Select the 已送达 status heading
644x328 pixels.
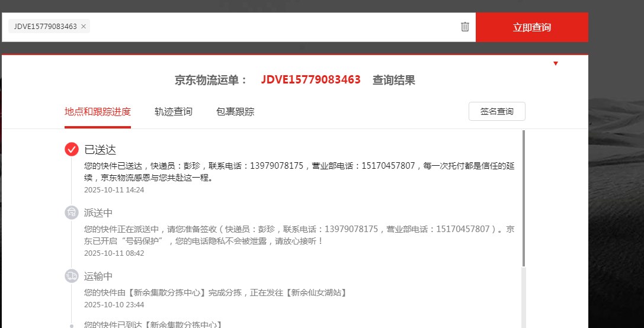pyautogui.click(x=100, y=149)
